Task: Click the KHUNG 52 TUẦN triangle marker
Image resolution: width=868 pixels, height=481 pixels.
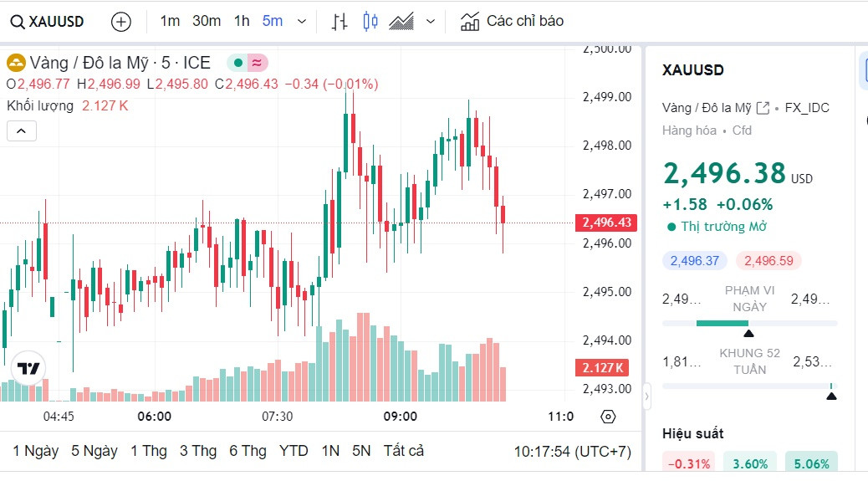Action: (831, 396)
